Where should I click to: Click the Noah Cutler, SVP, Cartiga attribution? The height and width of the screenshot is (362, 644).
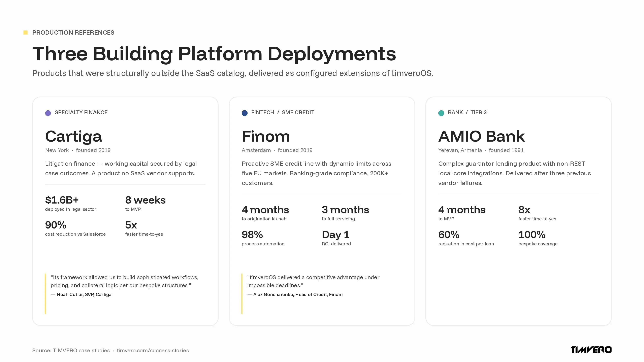click(x=81, y=295)
